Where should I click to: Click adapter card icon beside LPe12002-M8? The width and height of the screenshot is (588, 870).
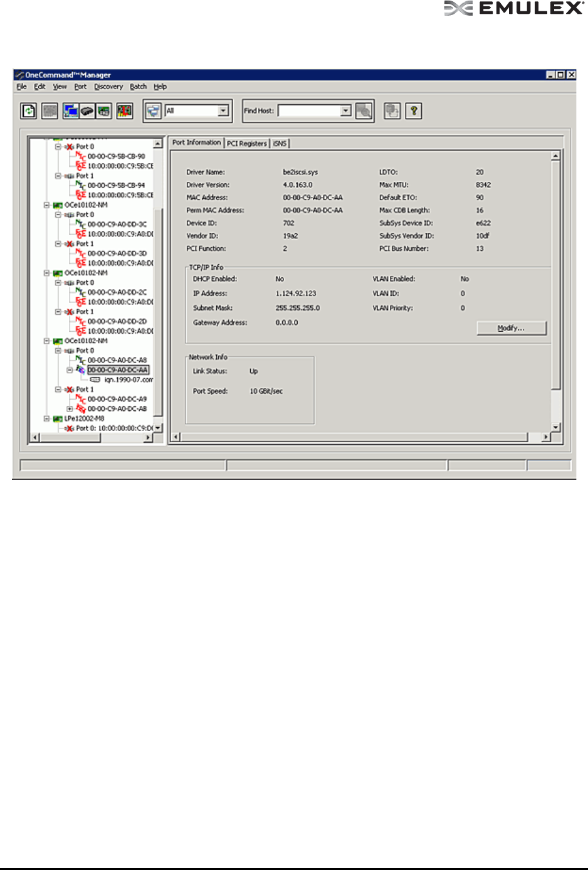coord(57,418)
